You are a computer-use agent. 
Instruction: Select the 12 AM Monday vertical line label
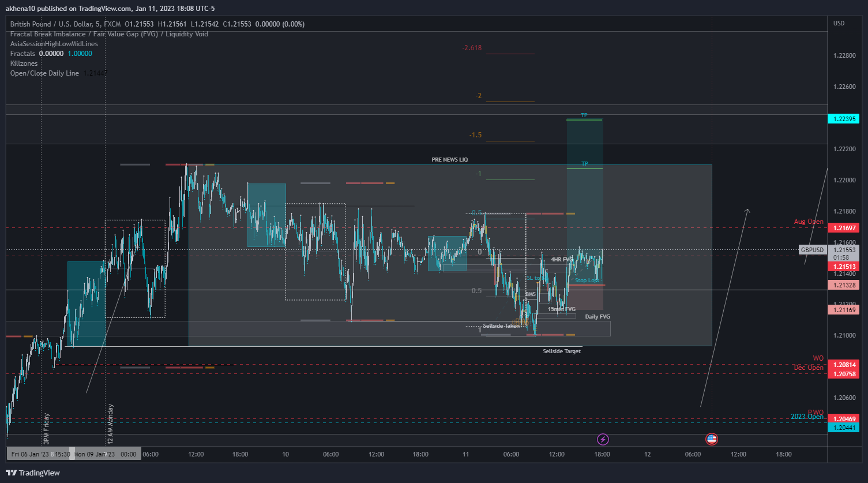[110, 424]
